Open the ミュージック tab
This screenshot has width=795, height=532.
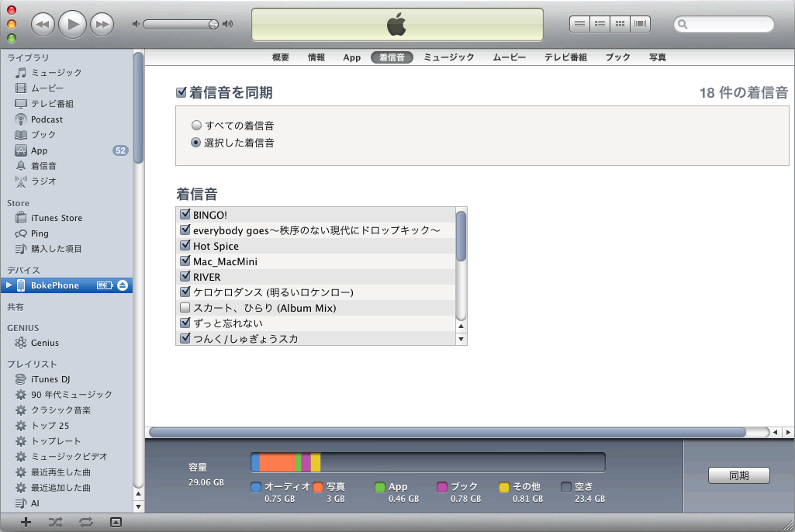coord(449,57)
